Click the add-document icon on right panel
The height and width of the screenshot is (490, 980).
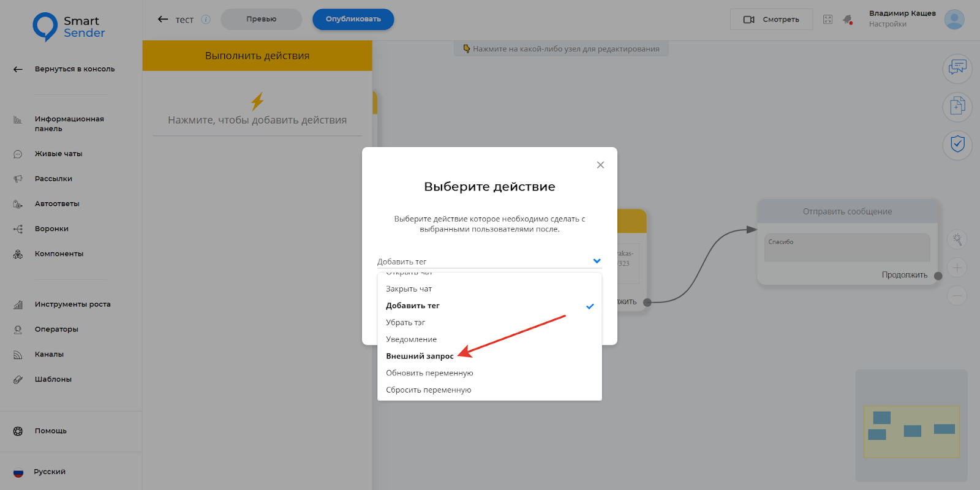[957, 106]
